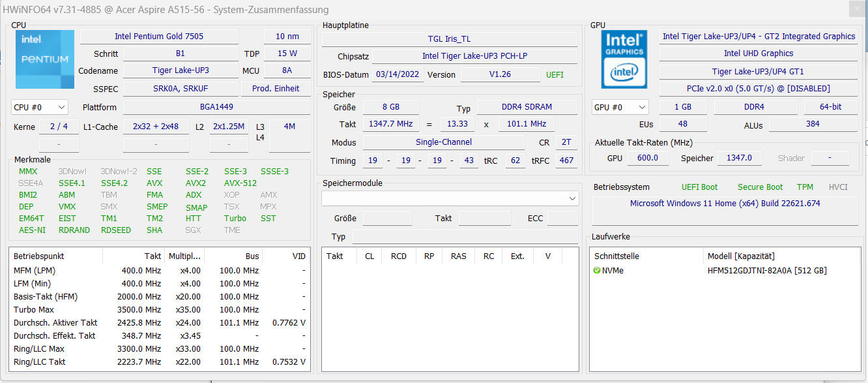
Task: Click the CL column header
Action: coord(369,256)
